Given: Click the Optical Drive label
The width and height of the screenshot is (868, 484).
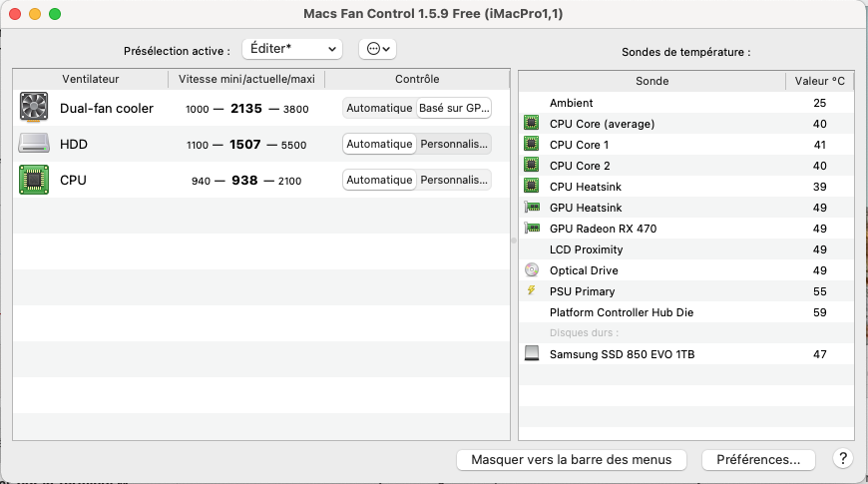Looking at the screenshot, I should pyautogui.click(x=584, y=270).
